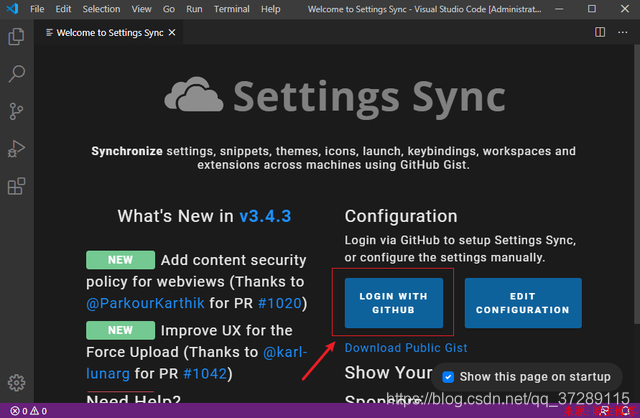Click the VS Code logo icon
The width and height of the screenshot is (640, 418).
[12, 9]
